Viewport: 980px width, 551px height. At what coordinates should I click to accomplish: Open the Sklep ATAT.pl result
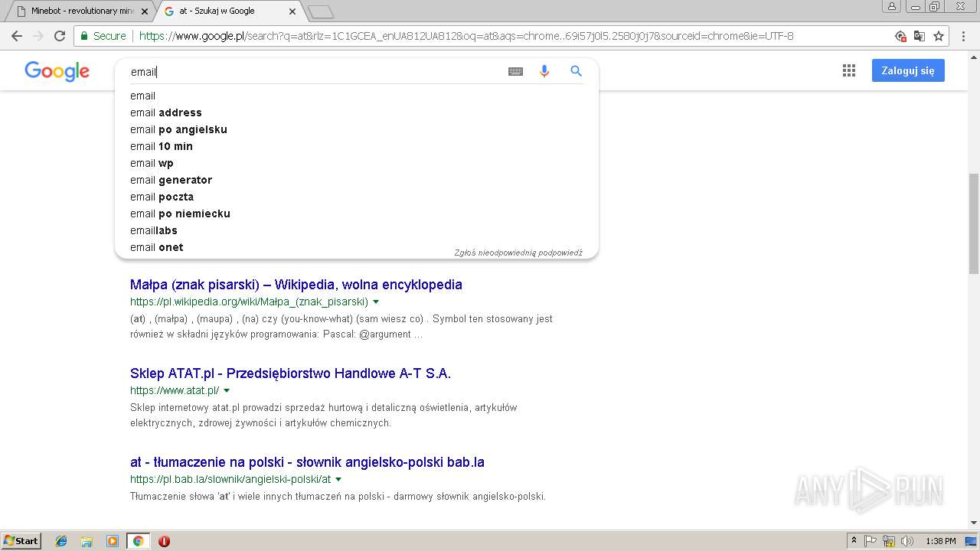[290, 373]
